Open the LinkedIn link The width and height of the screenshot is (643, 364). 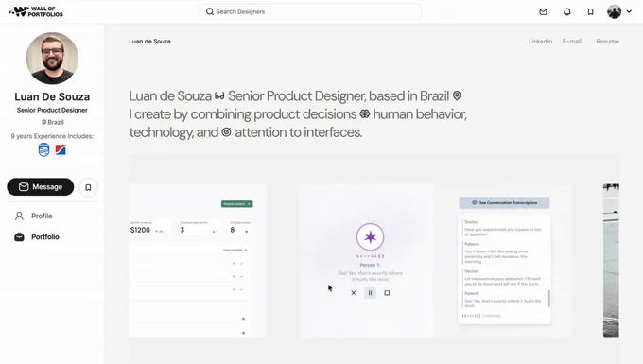[x=540, y=42]
